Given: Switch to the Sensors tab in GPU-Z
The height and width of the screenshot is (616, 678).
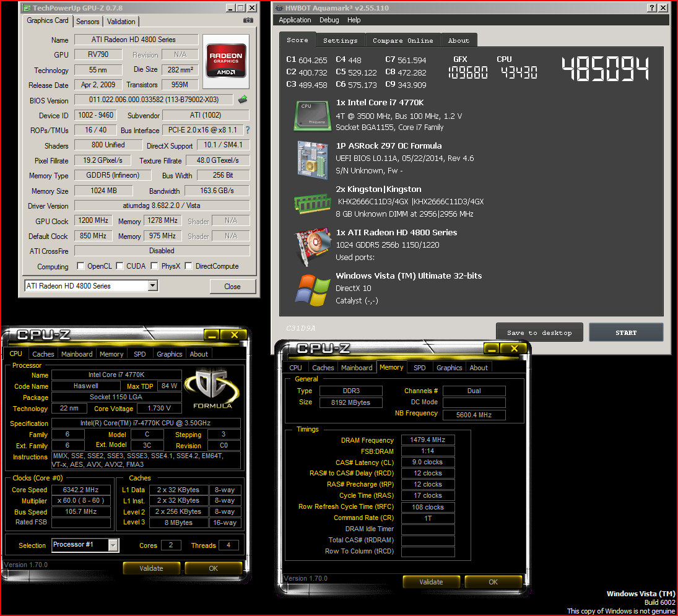Looking at the screenshot, I should (x=88, y=22).
